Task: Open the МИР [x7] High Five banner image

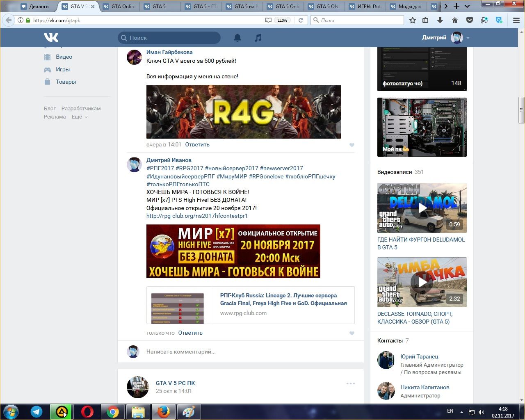Action: (233, 251)
